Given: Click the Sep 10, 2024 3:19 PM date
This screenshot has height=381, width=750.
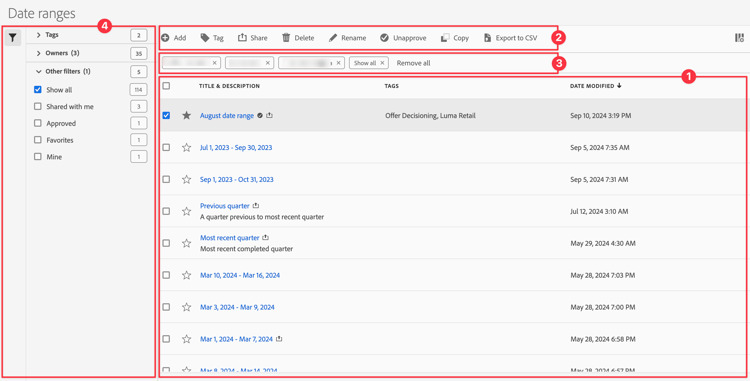Looking at the screenshot, I should tap(601, 116).
